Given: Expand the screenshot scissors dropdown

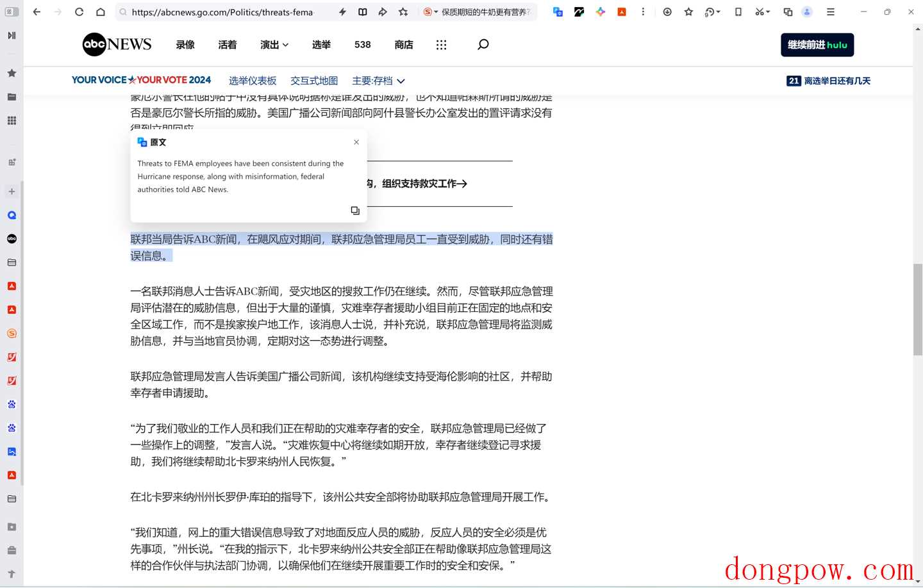Looking at the screenshot, I should (768, 12).
